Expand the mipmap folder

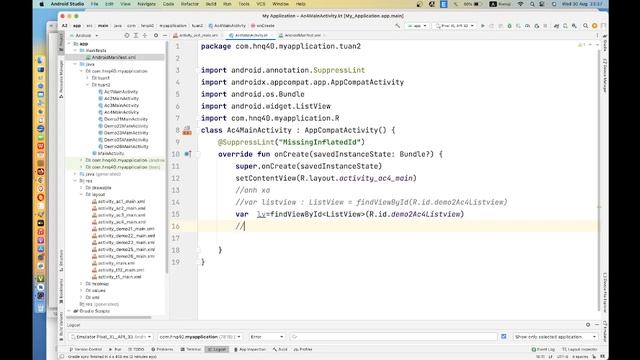coord(82,284)
